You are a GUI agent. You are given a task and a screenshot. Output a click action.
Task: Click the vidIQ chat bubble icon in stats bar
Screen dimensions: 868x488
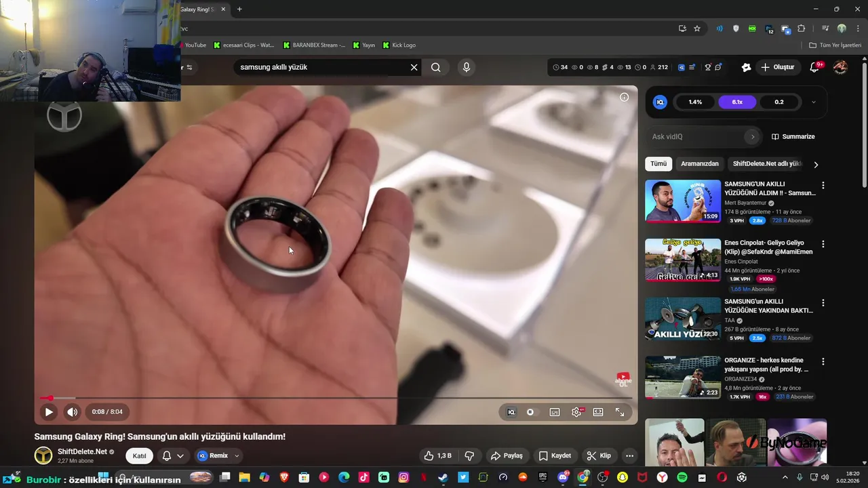(x=718, y=67)
